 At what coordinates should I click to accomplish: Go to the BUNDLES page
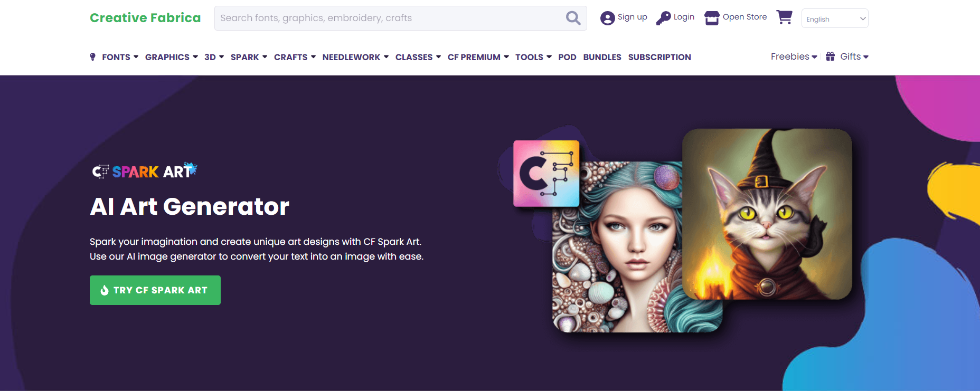602,57
